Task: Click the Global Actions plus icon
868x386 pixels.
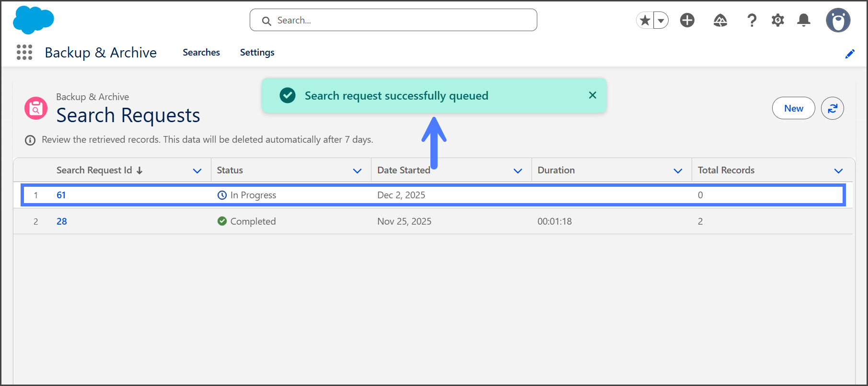Action: (x=687, y=20)
